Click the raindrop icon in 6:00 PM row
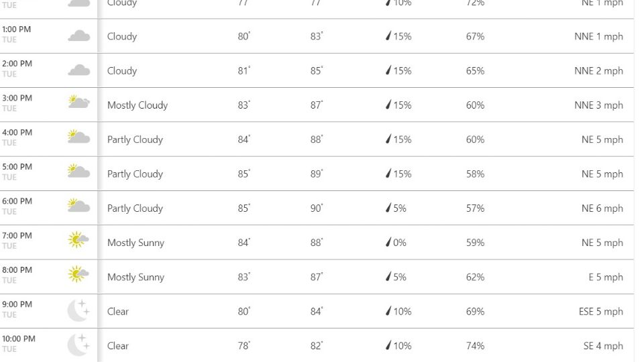The width and height of the screenshot is (644, 362). 388,208
